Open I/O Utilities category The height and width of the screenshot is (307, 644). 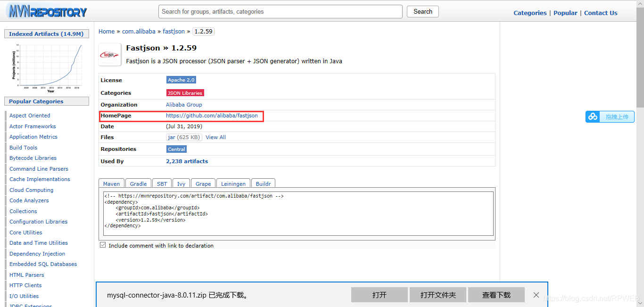[24, 296]
